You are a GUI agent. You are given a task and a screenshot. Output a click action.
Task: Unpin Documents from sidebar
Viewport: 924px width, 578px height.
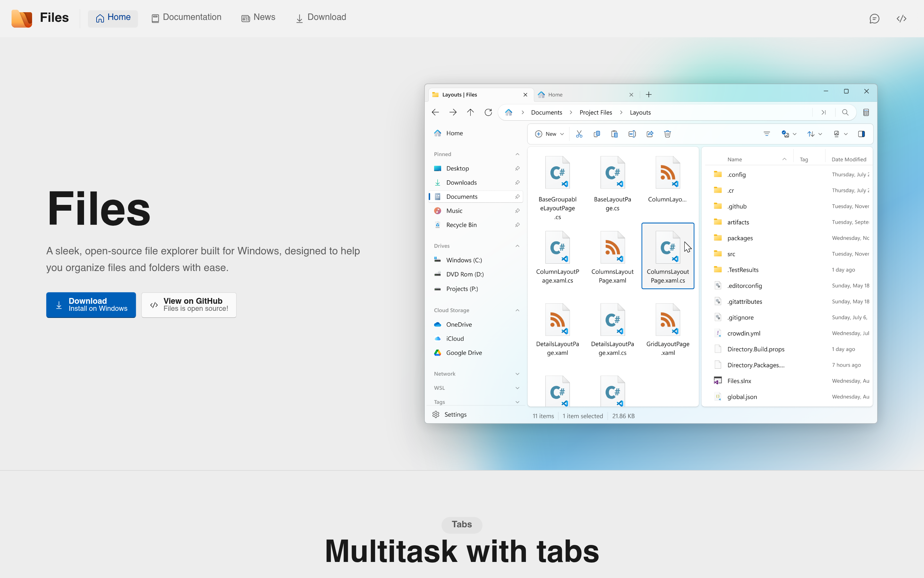coord(518,197)
